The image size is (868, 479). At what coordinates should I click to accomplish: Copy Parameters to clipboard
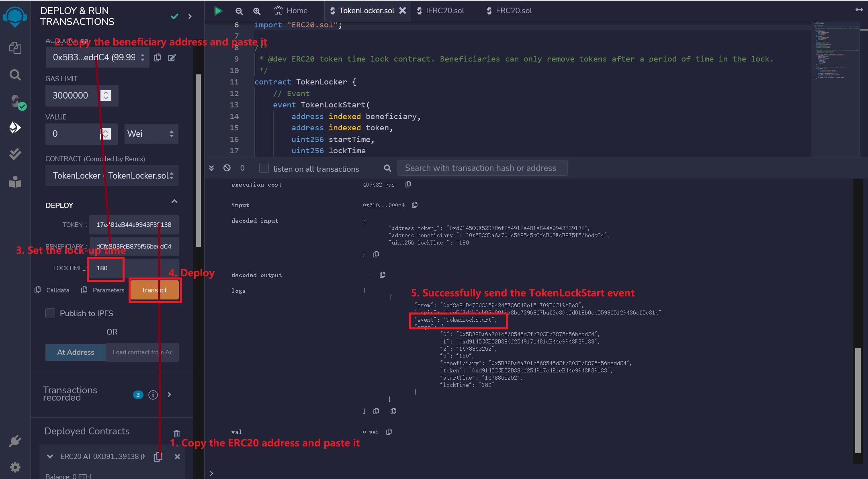pos(103,290)
